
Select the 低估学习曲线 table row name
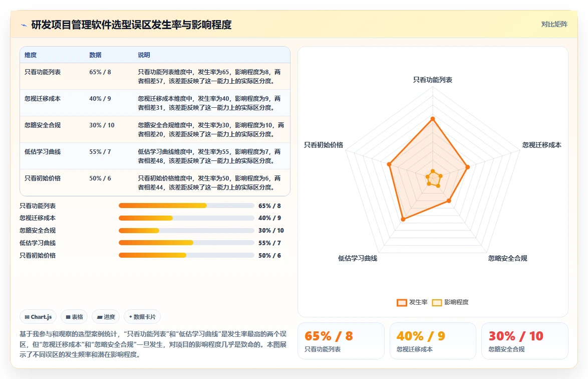[43, 152]
